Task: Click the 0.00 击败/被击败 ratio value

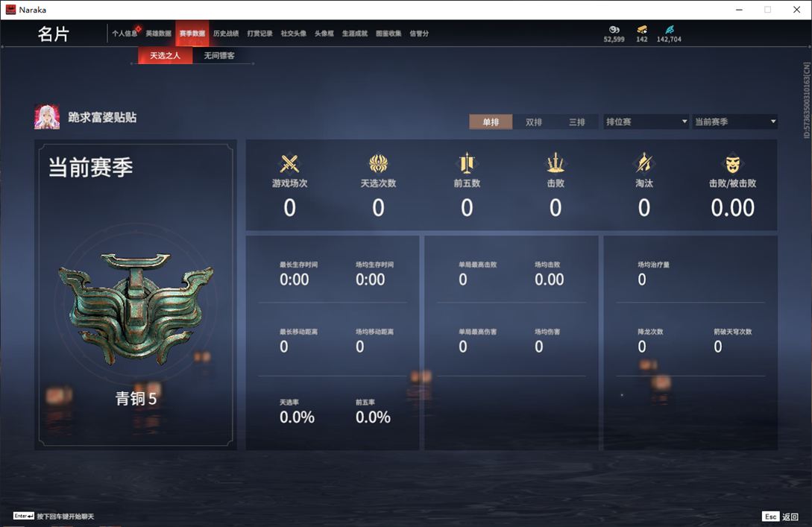Action: pyautogui.click(x=732, y=207)
